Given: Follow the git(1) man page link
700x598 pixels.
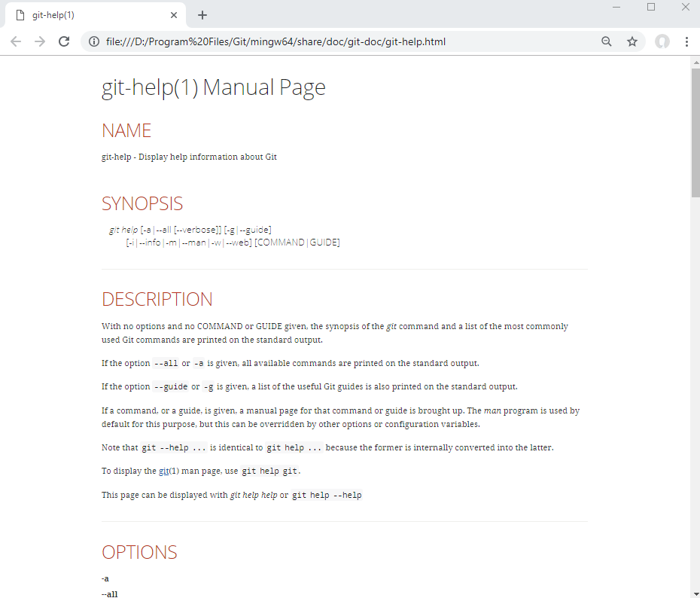Looking at the screenshot, I should (163, 471).
